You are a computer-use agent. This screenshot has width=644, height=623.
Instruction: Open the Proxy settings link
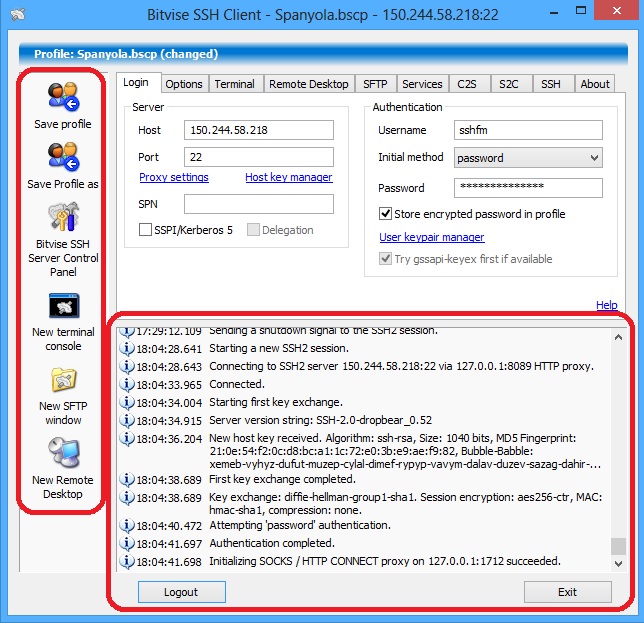pyautogui.click(x=174, y=177)
